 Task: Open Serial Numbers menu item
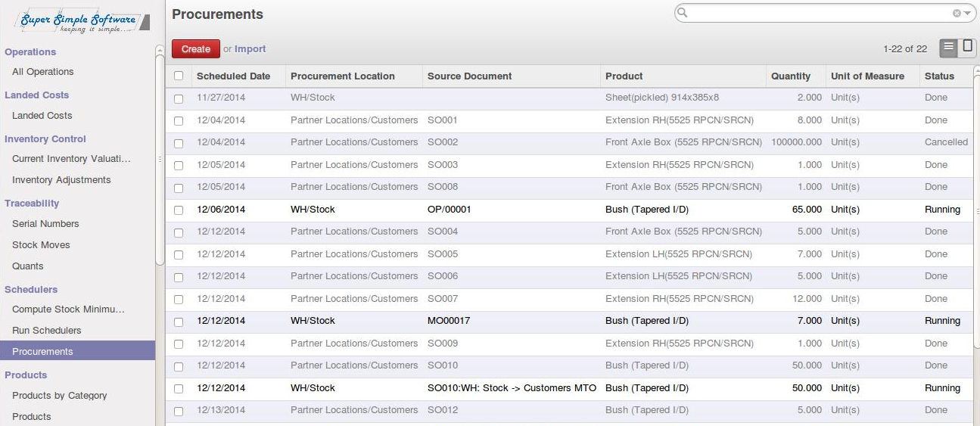(x=45, y=224)
